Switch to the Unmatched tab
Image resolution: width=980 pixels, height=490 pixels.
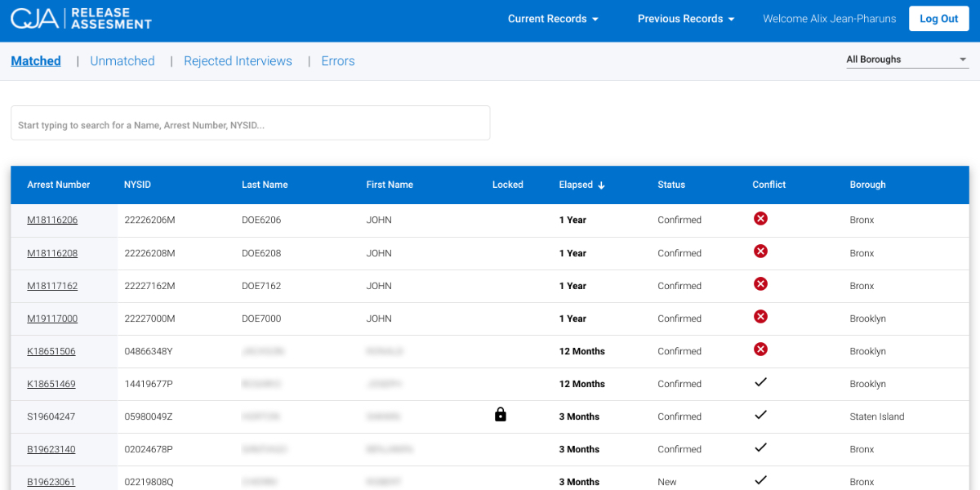point(122,60)
